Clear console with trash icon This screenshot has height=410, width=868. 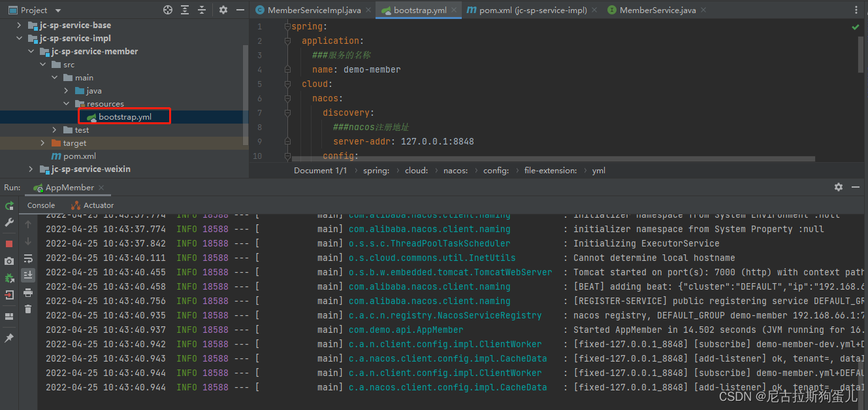click(x=28, y=309)
